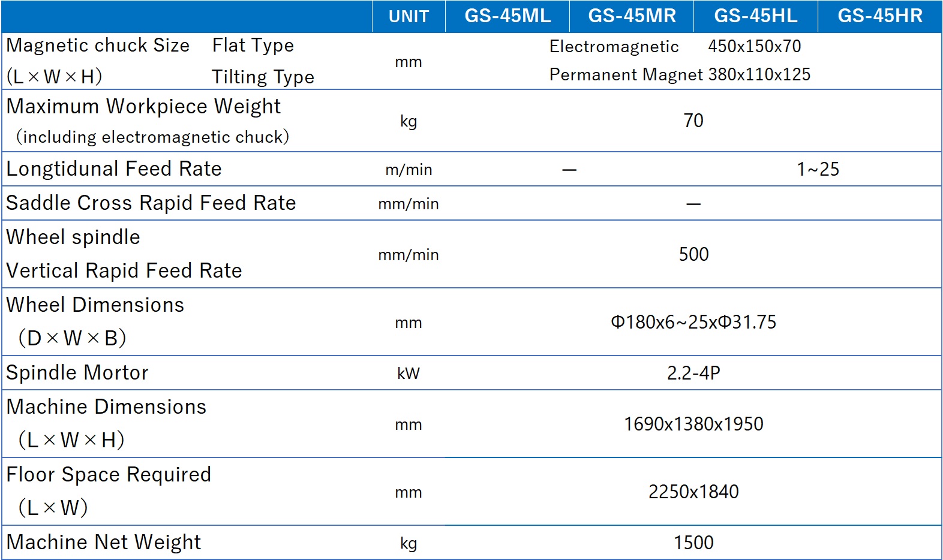Viewport: 943px width, 560px height.
Task: Click the 2.2-4P spindle motor value
Action: pyautogui.click(x=693, y=373)
